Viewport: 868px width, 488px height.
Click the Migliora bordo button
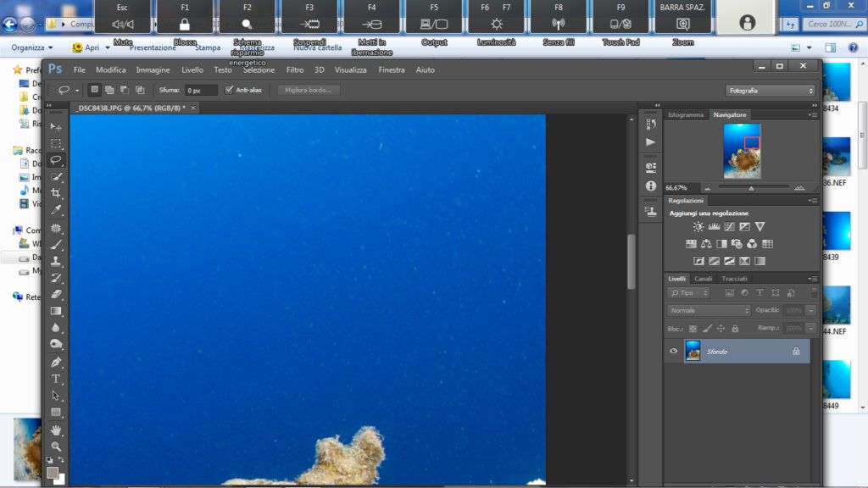[x=309, y=90]
